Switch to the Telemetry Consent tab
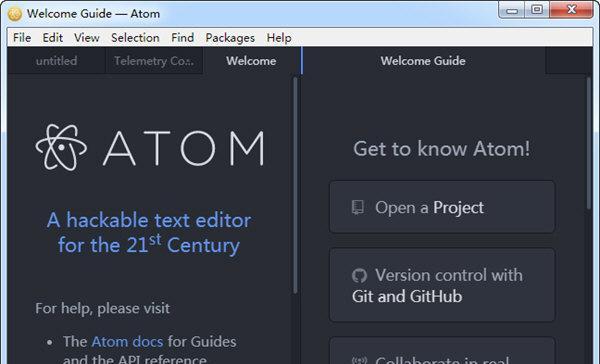This screenshot has width=600, height=364. click(154, 61)
